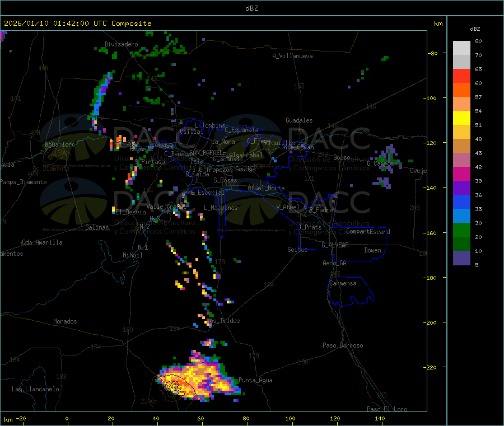The width and height of the screenshot is (504, 426).
Task: Click the 'Guadales' map label
Action: pyautogui.click(x=299, y=120)
